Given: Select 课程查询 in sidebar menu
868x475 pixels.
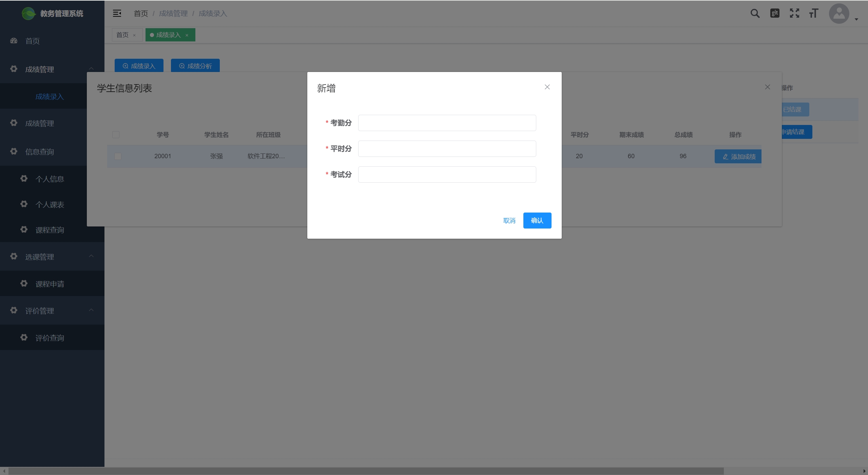Looking at the screenshot, I should pyautogui.click(x=50, y=230).
